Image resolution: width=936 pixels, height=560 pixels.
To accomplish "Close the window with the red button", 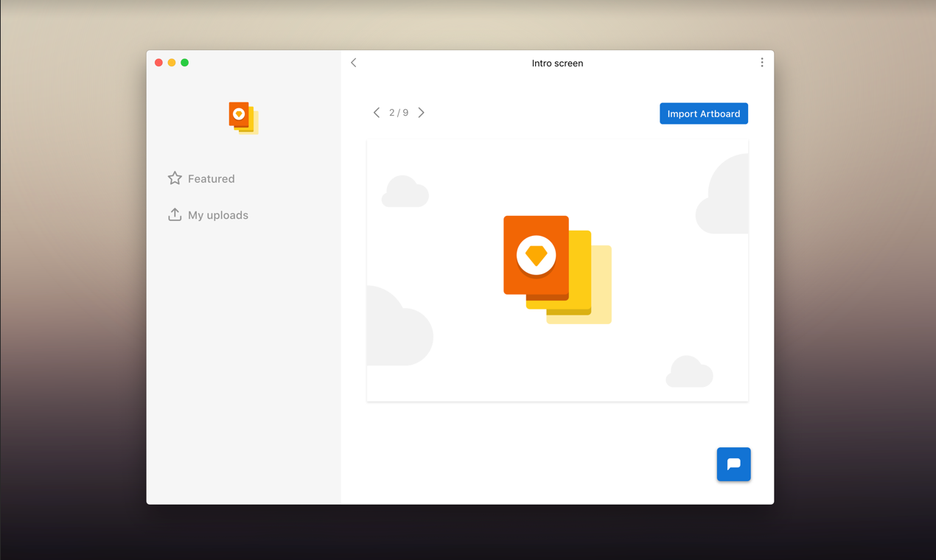I will 158,63.
